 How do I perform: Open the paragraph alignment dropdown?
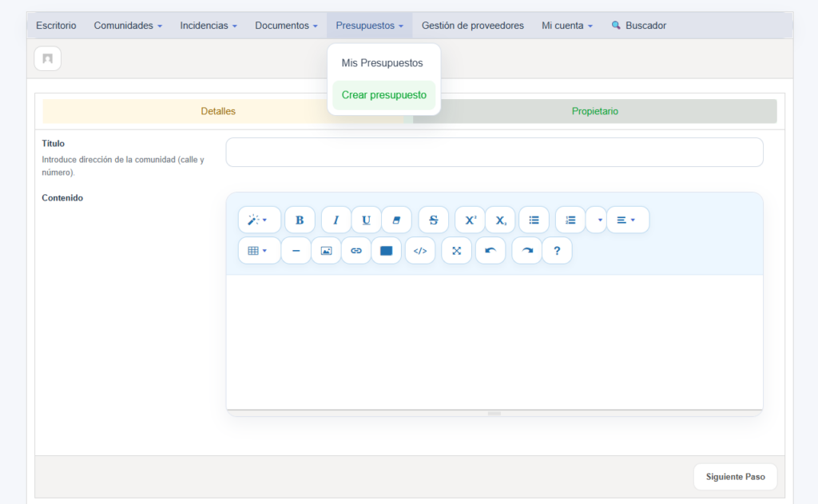628,220
